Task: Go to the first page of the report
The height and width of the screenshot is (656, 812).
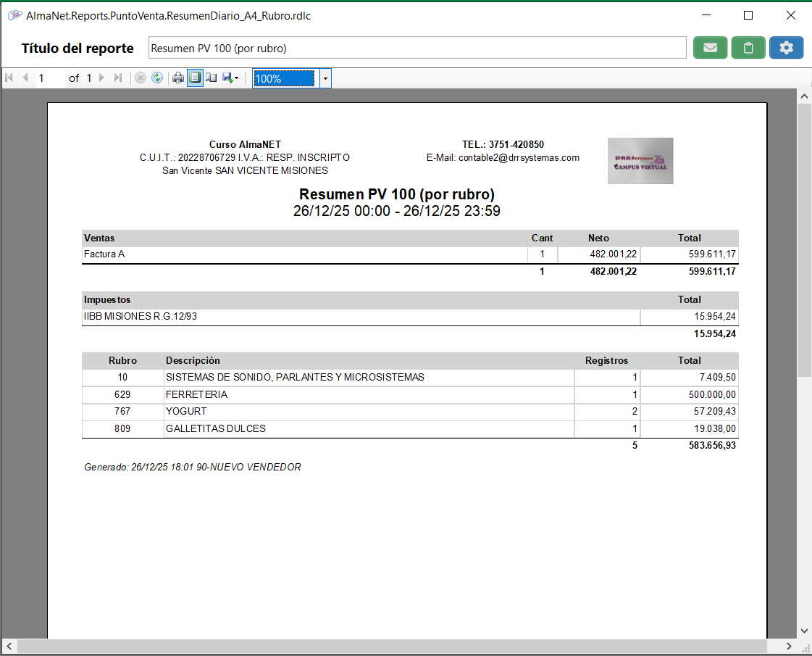Action: click(x=9, y=78)
